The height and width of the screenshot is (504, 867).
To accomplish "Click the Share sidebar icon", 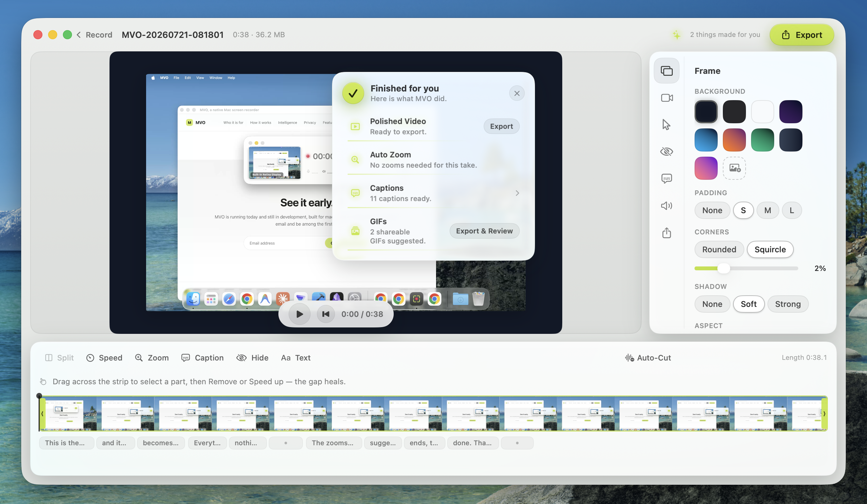I will [x=666, y=233].
